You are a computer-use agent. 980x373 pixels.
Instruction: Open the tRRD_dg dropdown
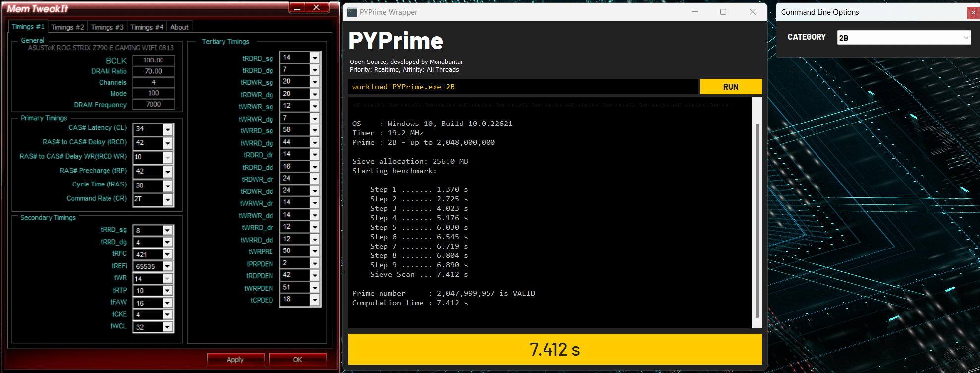point(167,243)
